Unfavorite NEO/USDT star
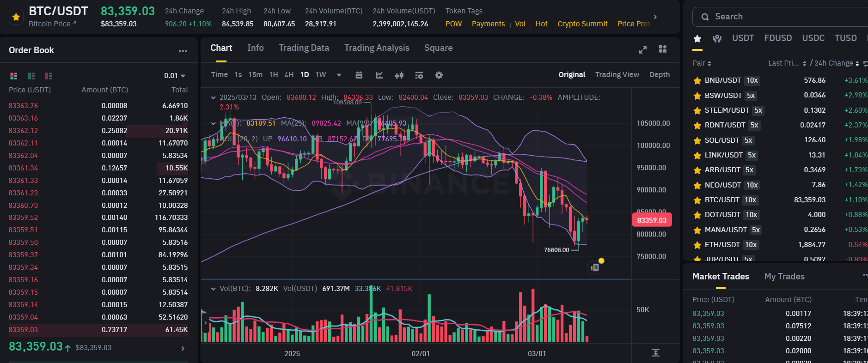Screen dimensions: 868x363 [x=697, y=186]
